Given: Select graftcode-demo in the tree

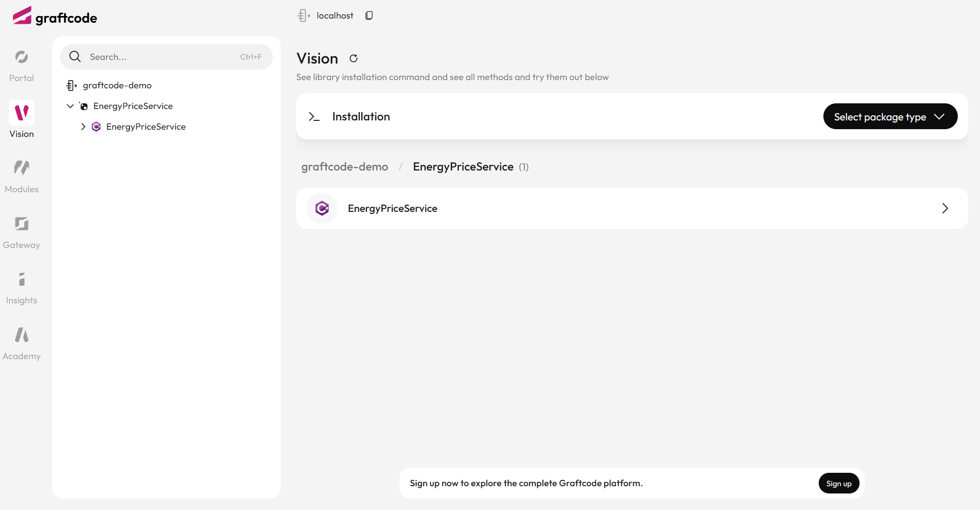Looking at the screenshot, I should click(117, 85).
